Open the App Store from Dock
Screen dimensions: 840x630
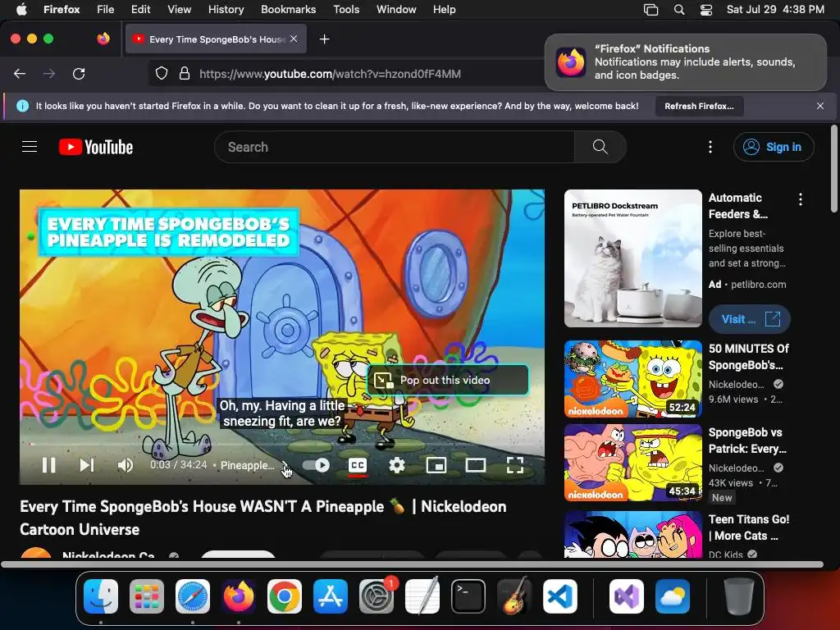coord(331,596)
